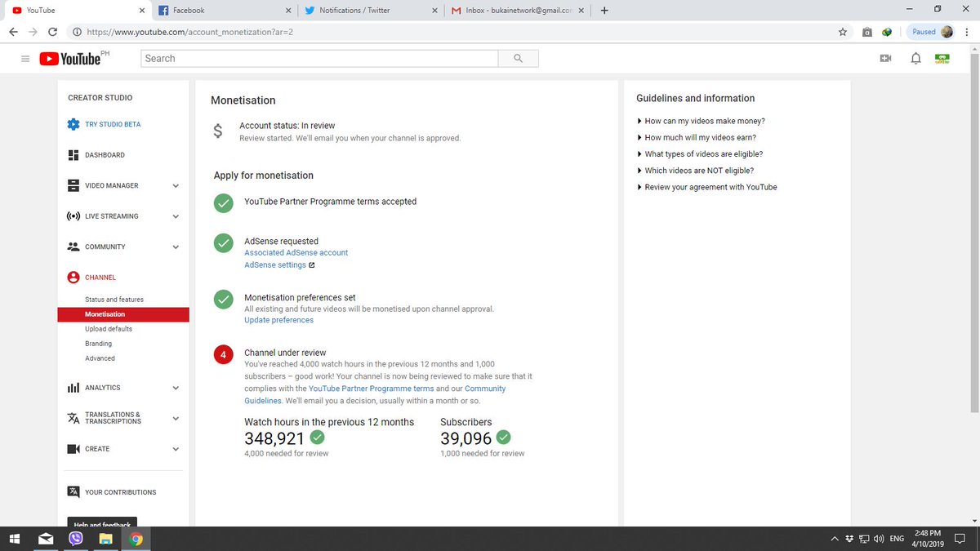Open File Explorer from the taskbar
This screenshot has width=980, height=551.
[x=105, y=539]
